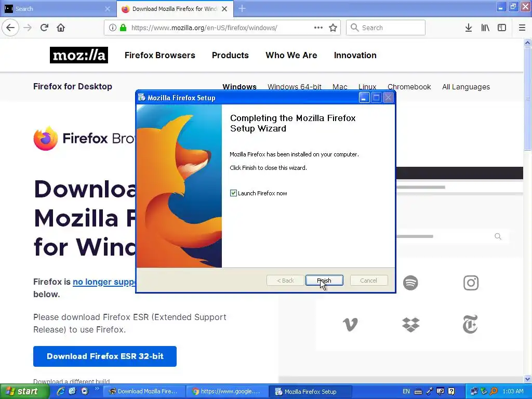The width and height of the screenshot is (532, 399).
Task: Click the magnifier icon in page mockup
Action: tap(498, 236)
